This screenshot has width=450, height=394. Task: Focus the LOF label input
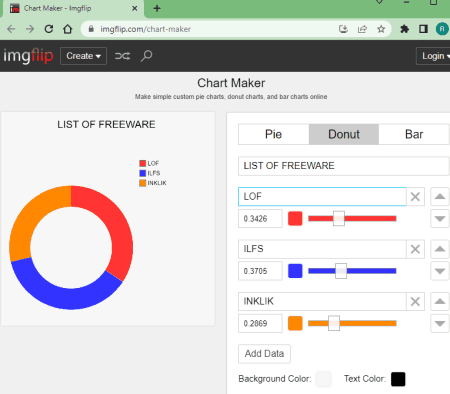322,197
